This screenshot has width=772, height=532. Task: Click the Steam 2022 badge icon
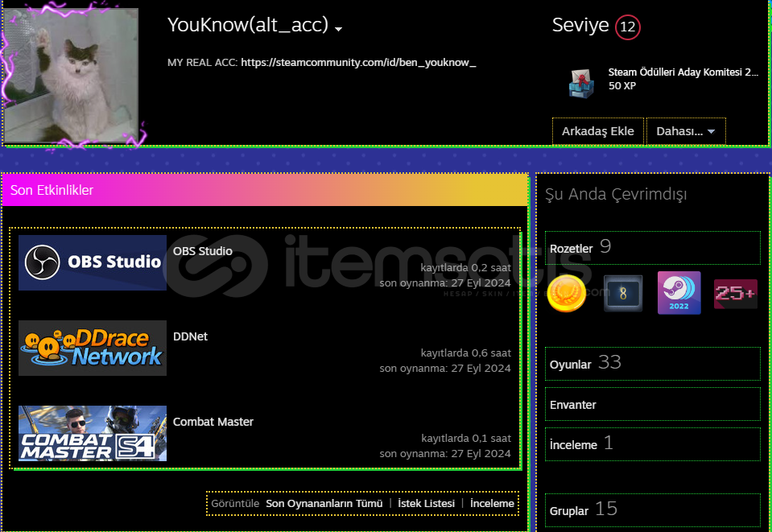tap(679, 293)
